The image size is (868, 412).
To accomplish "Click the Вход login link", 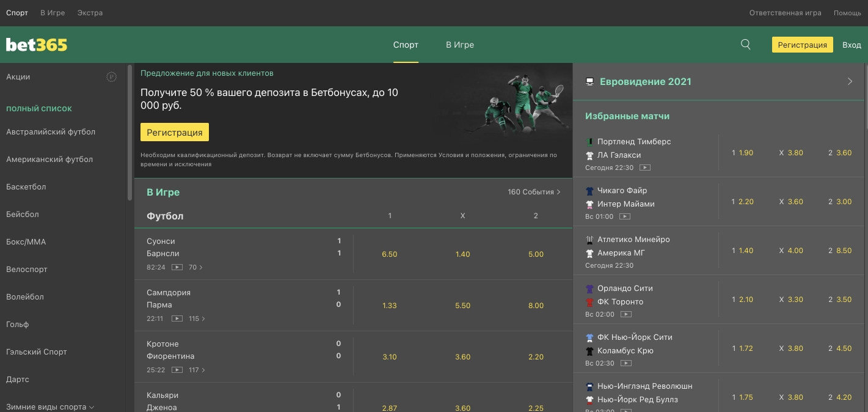I will pyautogui.click(x=852, y=45).
